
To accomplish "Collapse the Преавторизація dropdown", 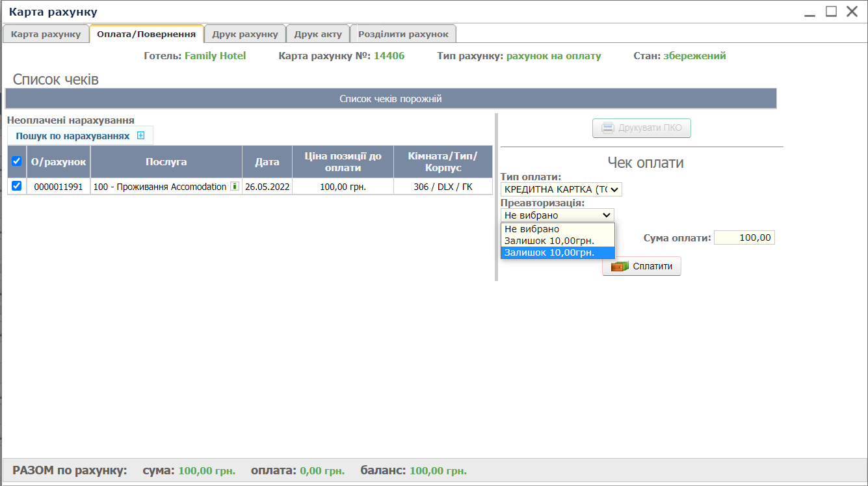I will [x=557, y=215].
